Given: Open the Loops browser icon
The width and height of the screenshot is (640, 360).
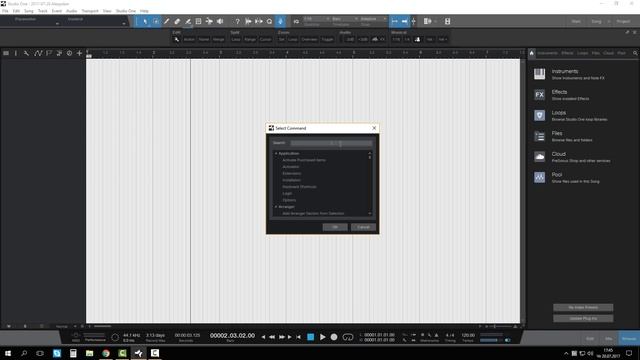Looking at the screenshot, I should pyautogui.click(x=540, y=116).
